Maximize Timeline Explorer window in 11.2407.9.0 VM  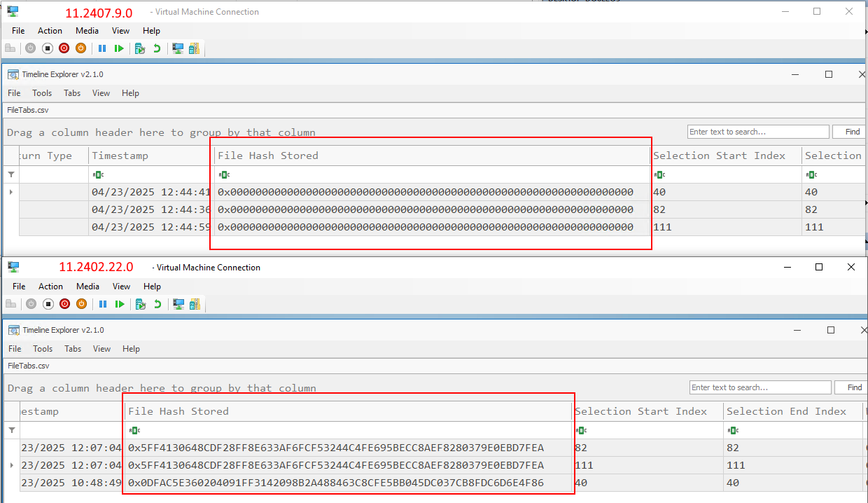click(829, 74)
